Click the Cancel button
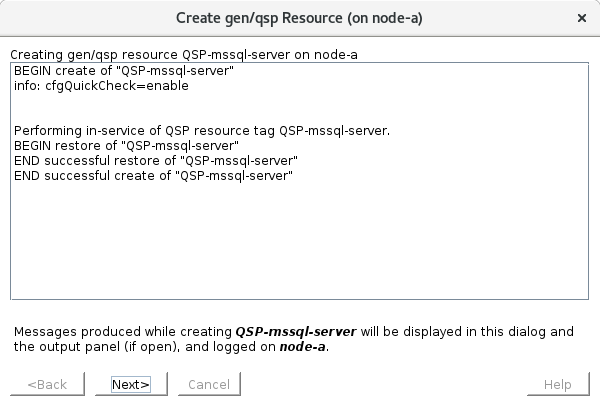The image size is (600, 406). (x=209, y=384)
